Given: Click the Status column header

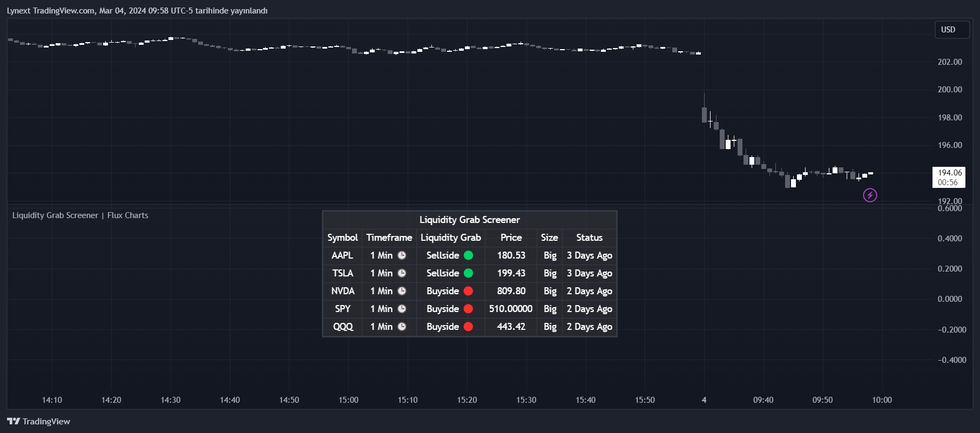Looking at the screenshot, I should 589,238.
